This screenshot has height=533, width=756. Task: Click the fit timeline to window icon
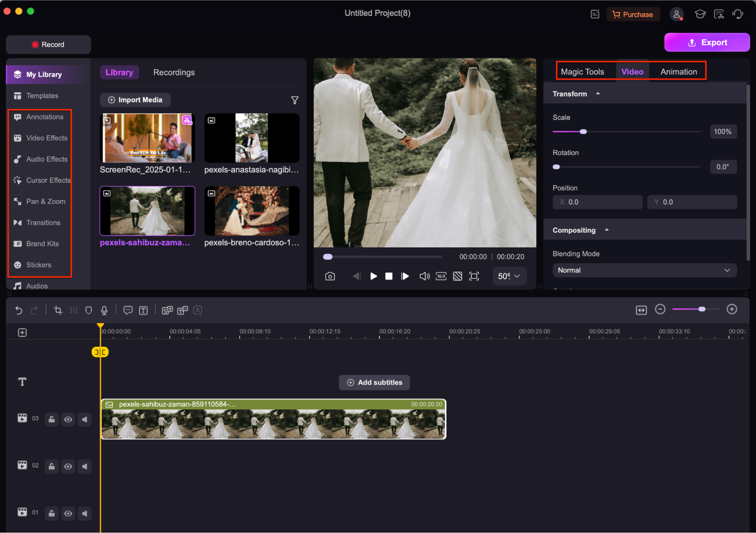(x=641, y=311)
